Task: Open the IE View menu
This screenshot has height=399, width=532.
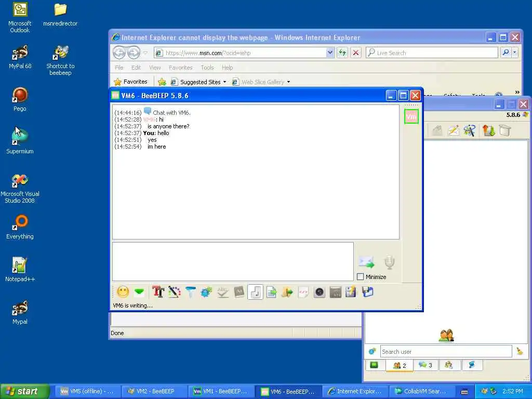Action: [x=155, y=68]
